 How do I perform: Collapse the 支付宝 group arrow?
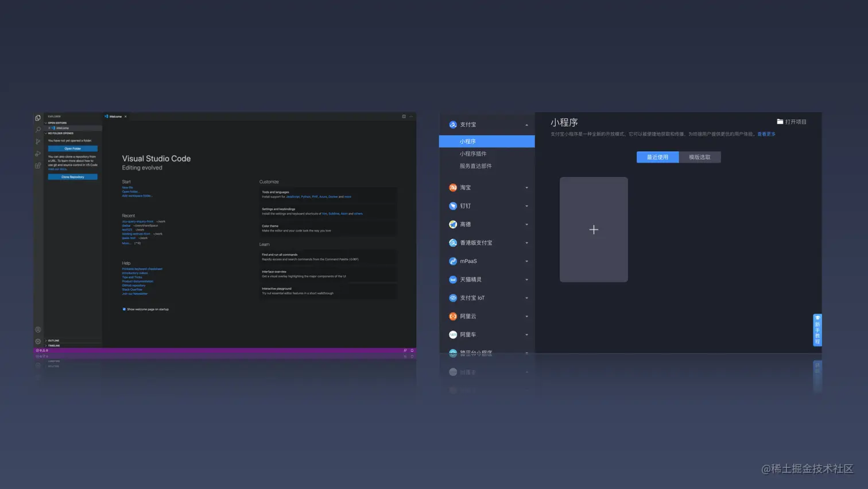(x=526, y=125)
